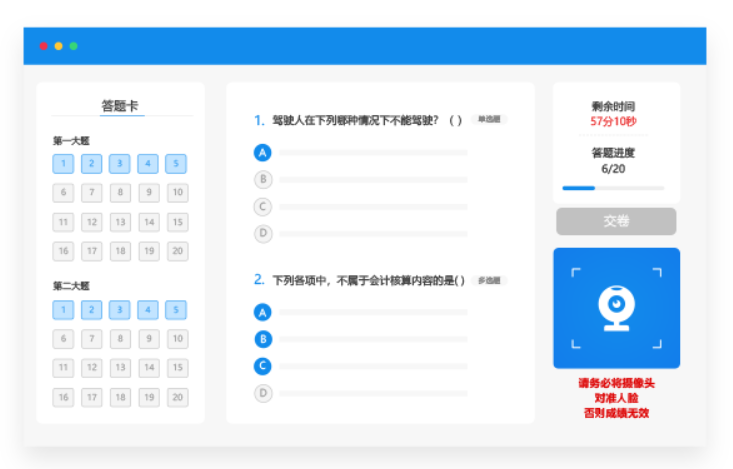Select question 13 in 第二大题 grid
The image size is (733, 469).
coord(120,368)
